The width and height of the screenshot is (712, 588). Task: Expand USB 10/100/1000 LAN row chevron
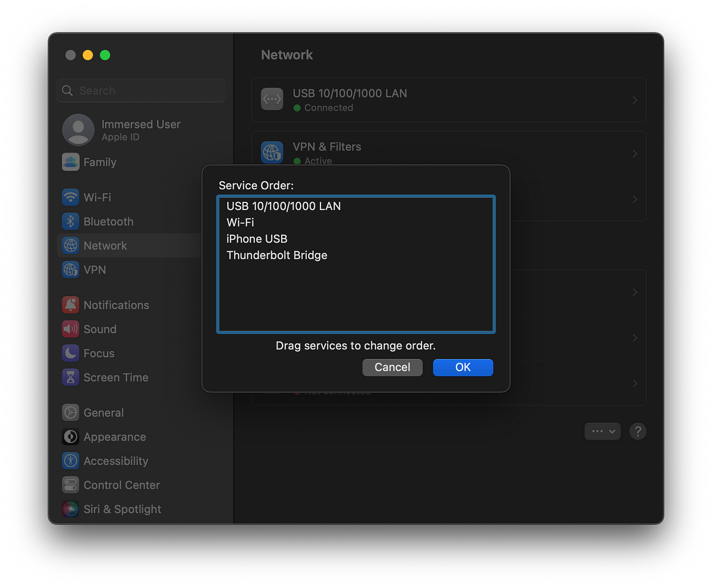(635, 100)
